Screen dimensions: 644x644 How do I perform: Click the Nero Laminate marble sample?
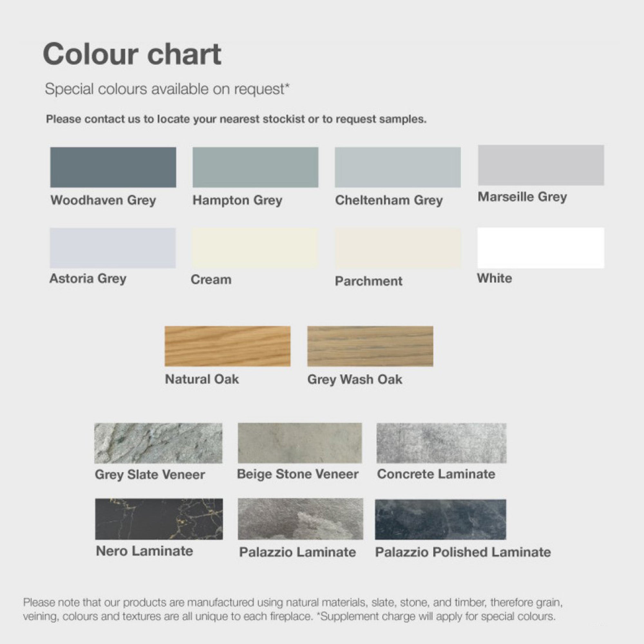(x=159, y=519)
